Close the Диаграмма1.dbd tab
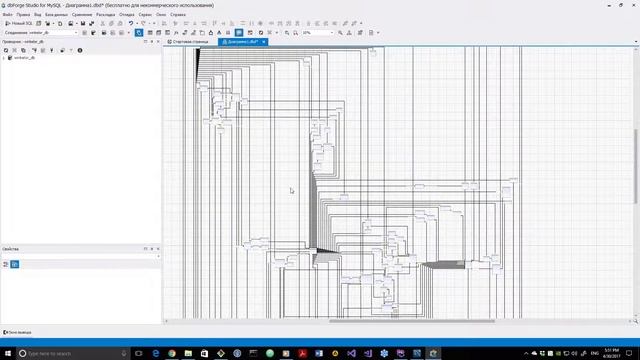The image size is (640, 360). pyautogui.click(x=264, y=42)
